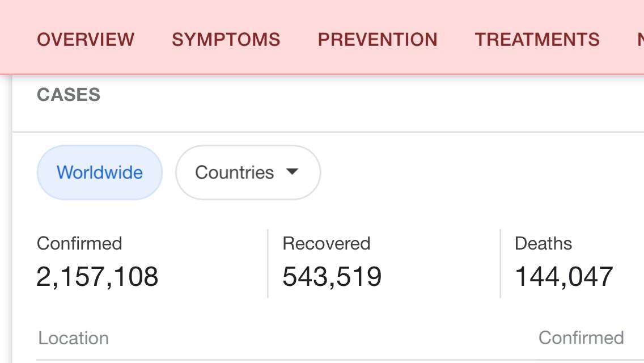
Task: Select the Worldwide filter chip
Action: point(100,172)
